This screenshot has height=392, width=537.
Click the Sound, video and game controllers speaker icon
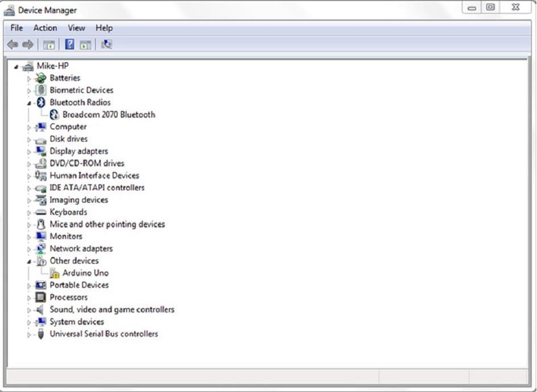[x=40, y=310]
